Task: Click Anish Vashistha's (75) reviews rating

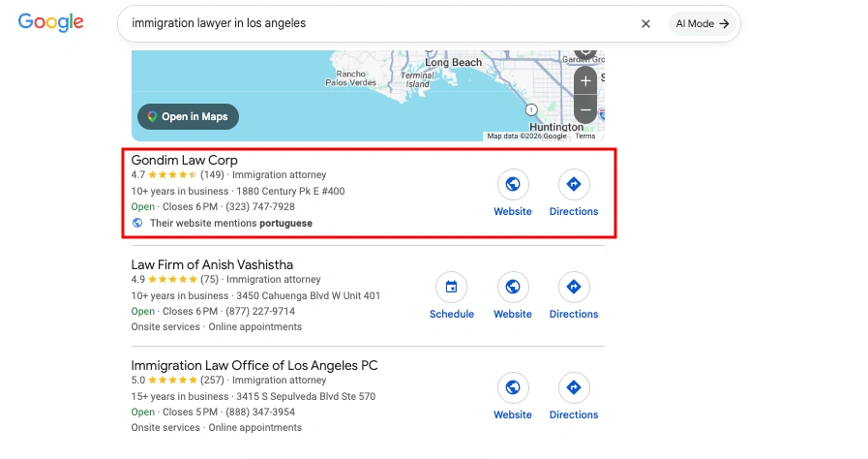Action: pos(175,280)
